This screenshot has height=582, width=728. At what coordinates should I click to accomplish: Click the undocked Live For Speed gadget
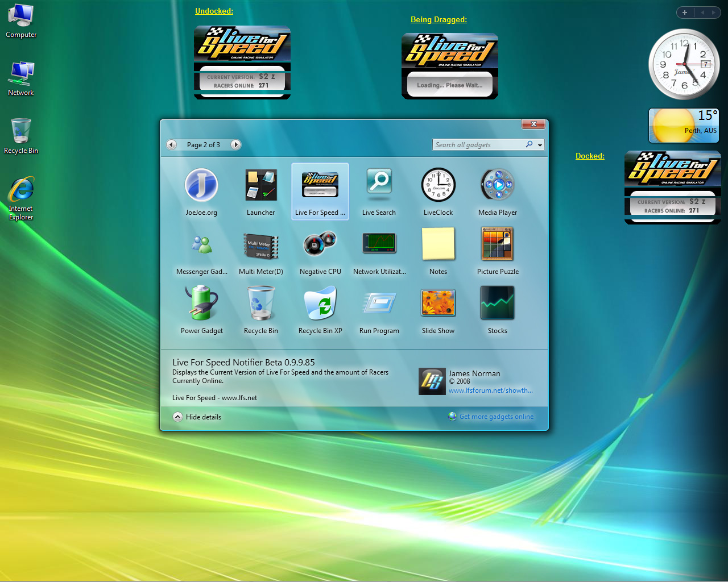[242, 63]
